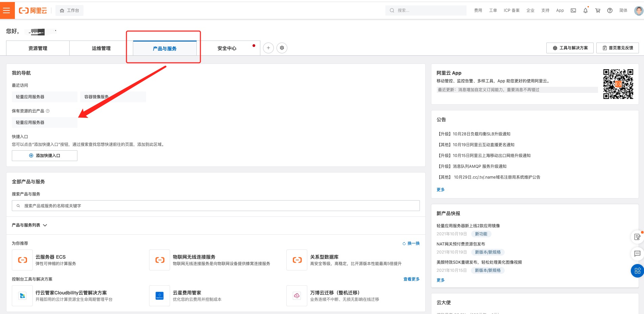Switch language via 简体
Viewport: 644px width, 314px height.
click(x=623, y=10)
